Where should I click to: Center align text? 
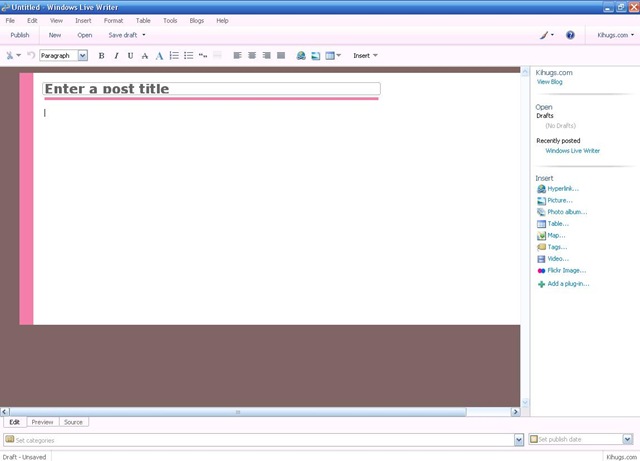point(252,56)
